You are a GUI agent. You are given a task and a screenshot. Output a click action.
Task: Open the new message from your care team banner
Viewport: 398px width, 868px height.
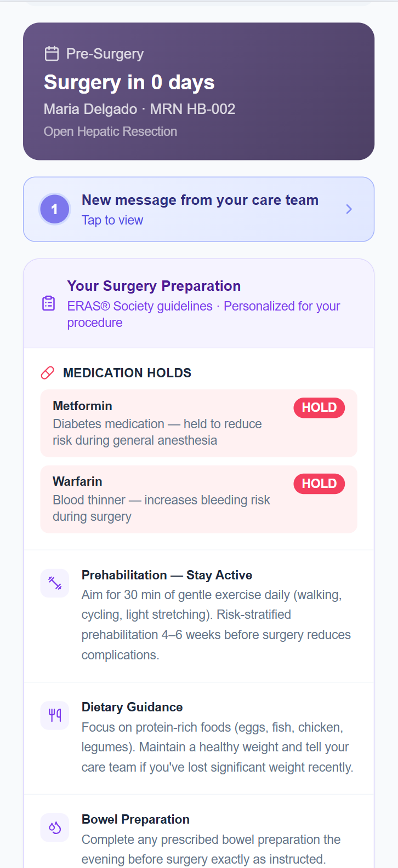click(x=199, y=209)
